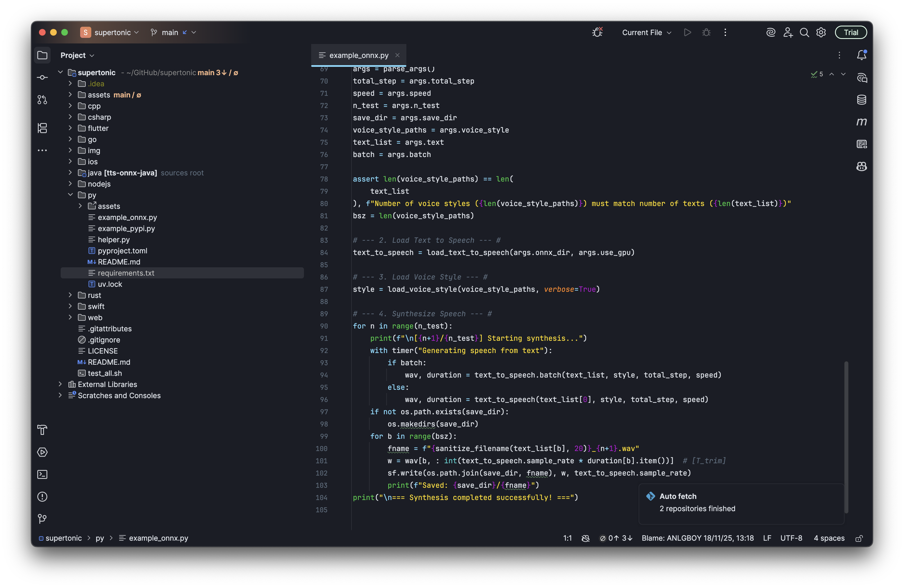The image size is (904, 588).
Task: Switch to the example_onnx.py editor tab
Action: pyautogui.click(x=358, y=55)
